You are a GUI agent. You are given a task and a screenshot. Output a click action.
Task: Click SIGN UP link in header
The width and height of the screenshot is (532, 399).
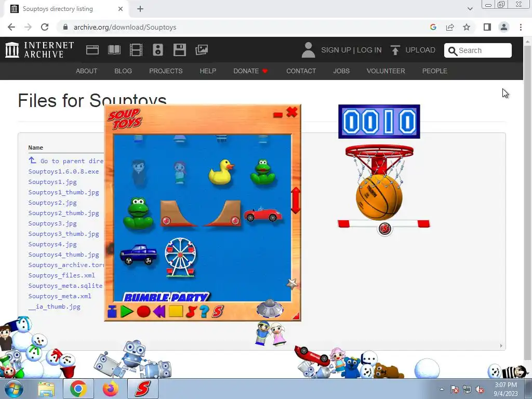click(336, 50)
